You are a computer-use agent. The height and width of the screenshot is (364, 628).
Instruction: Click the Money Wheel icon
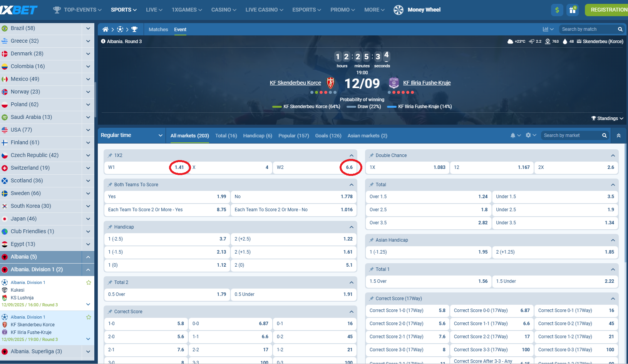point(399,10)
